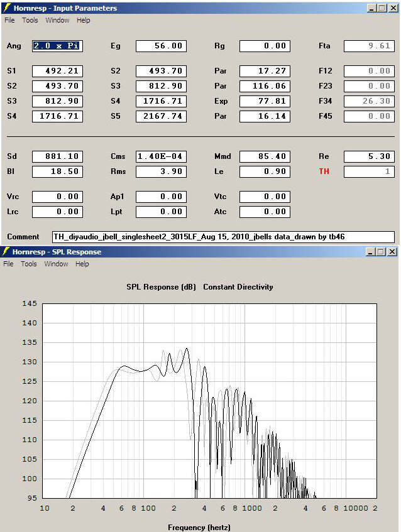
Task: Click the Hornresp lightning icon in SPL Response title bar
Action: click(x=6, y=251)
